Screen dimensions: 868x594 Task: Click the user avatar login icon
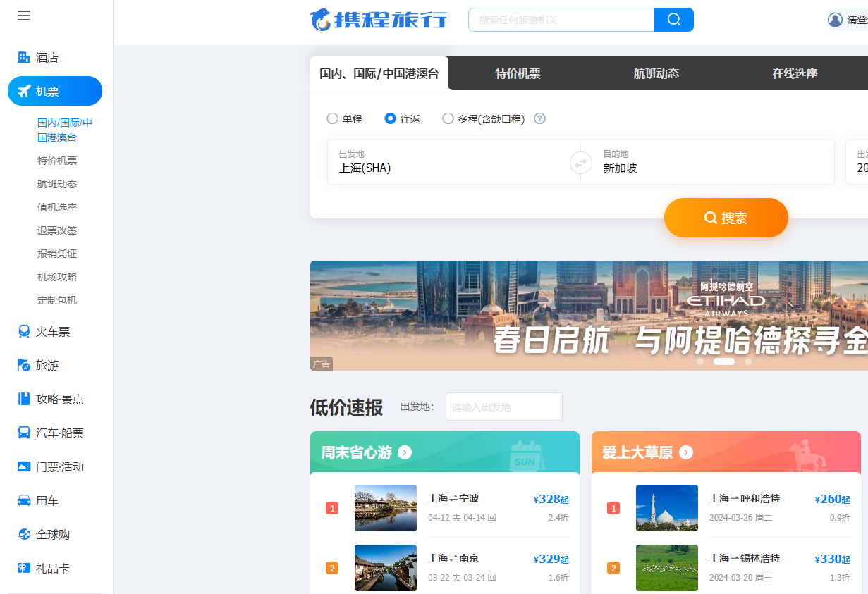[x=836, y=20]
